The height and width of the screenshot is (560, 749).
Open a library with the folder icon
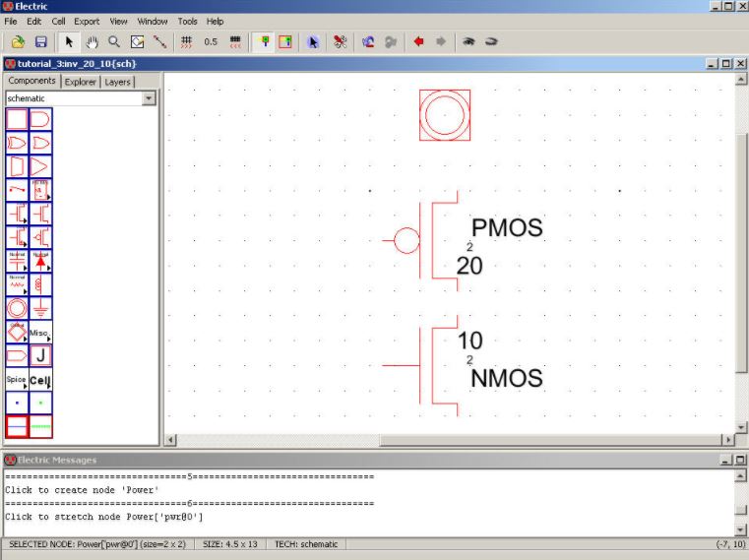[18, 41]
